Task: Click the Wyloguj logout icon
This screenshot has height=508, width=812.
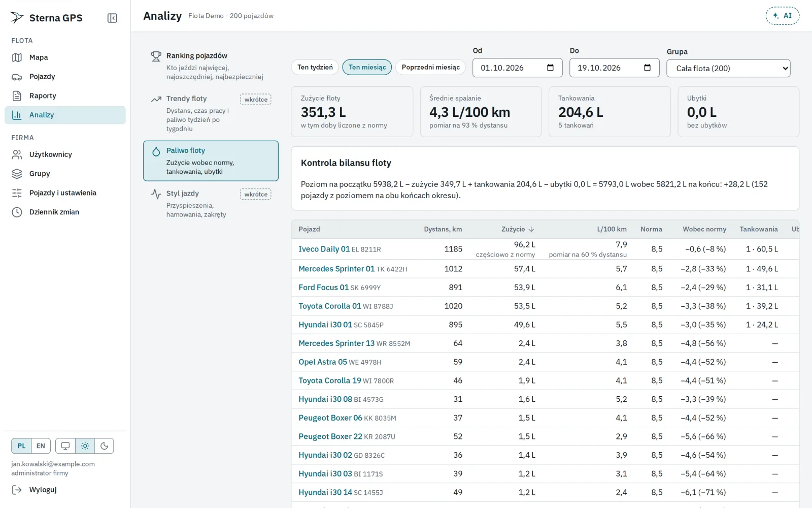Action: 17,490
